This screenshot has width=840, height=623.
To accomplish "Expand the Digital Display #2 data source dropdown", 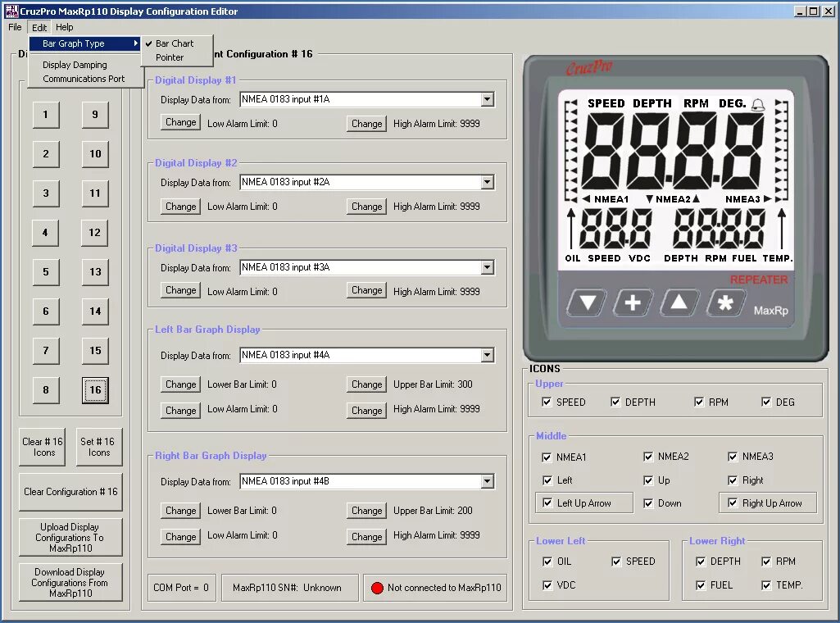I will point(487,182).
